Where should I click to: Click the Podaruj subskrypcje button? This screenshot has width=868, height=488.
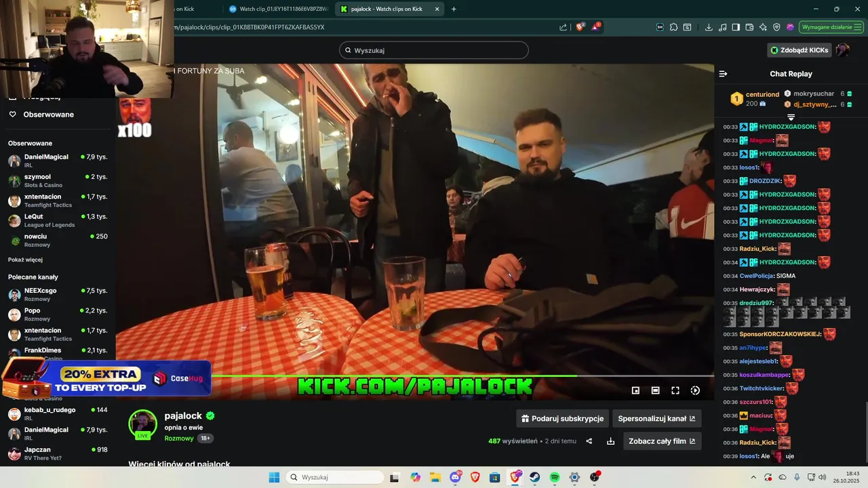click(562, 419)
